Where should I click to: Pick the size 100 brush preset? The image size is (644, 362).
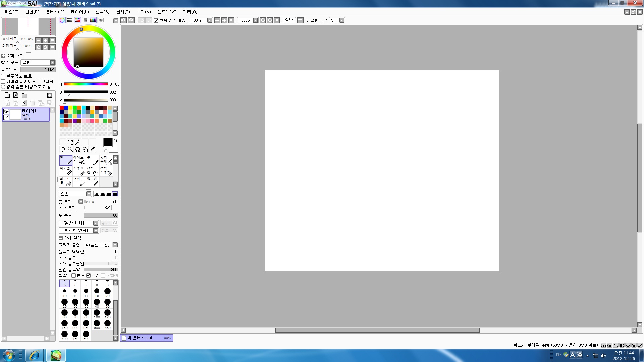pyautogui.click(x=97, y=314)
